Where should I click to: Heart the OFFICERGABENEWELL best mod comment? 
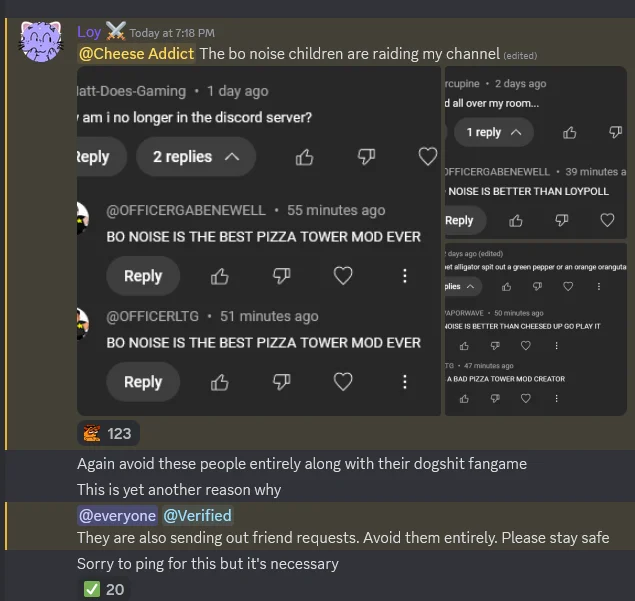[343, 276]
